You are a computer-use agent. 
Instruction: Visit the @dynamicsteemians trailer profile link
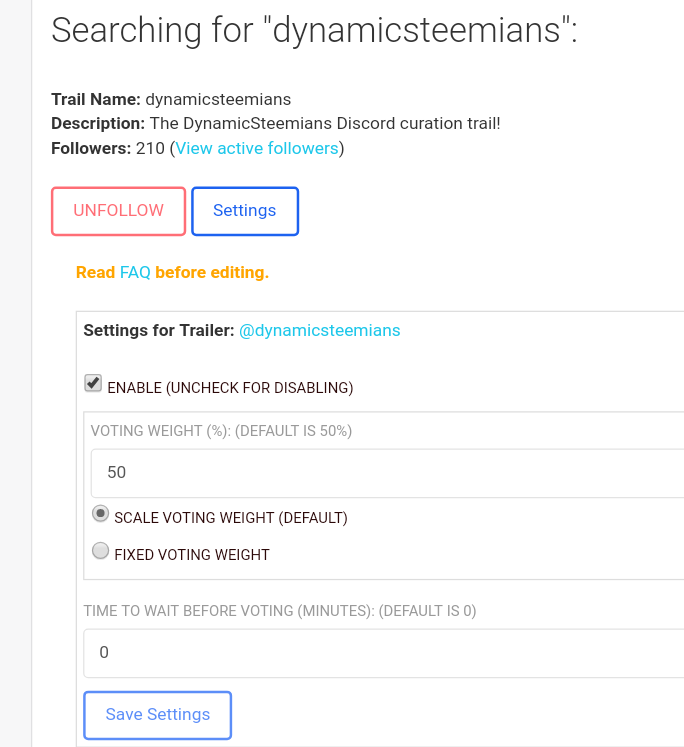[x=320, y=330]
